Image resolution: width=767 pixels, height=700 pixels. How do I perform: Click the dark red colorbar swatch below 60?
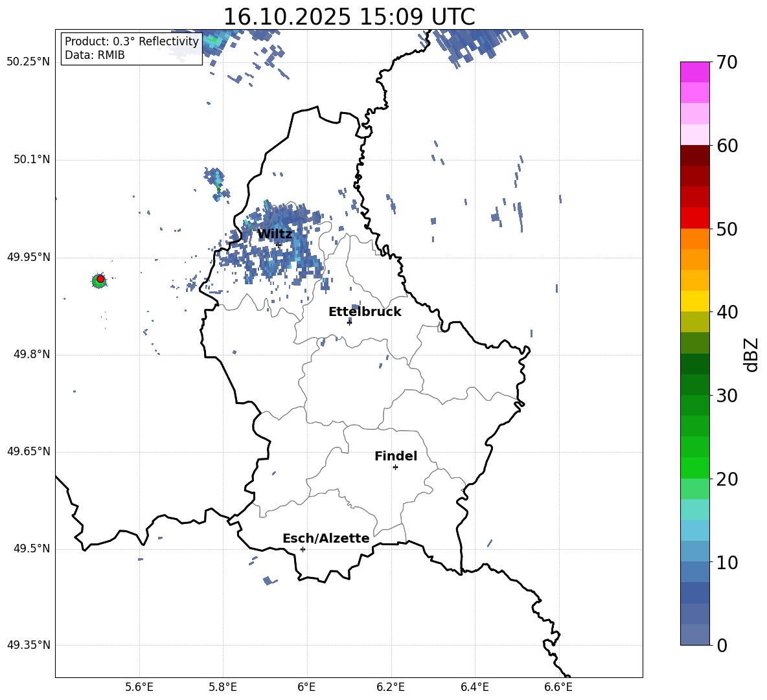[695, 155]
